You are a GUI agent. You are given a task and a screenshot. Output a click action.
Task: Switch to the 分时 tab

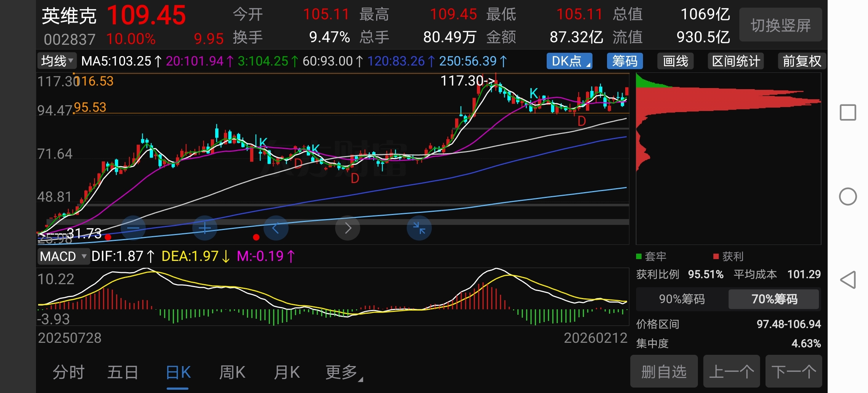68,373
